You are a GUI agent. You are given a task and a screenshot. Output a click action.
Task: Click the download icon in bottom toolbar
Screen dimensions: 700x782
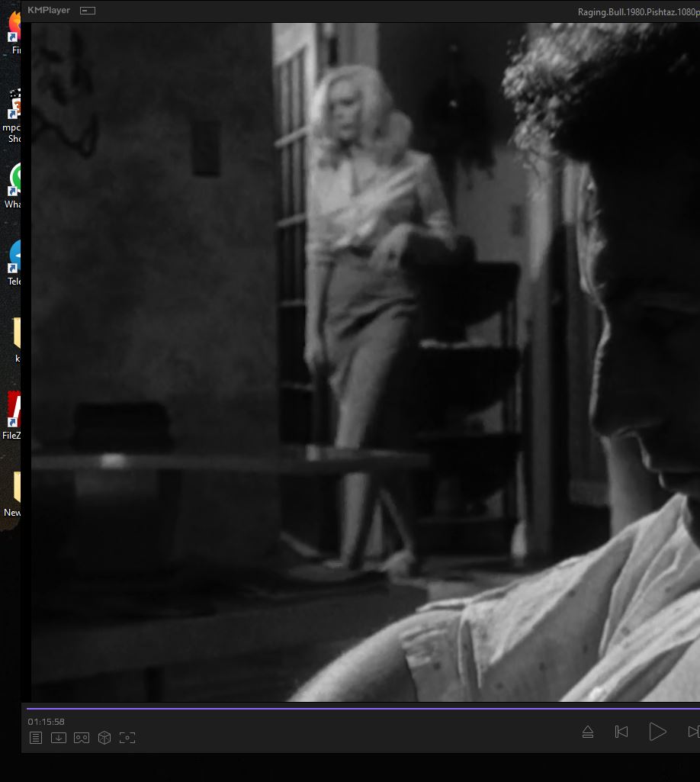(x=59, y=738)
